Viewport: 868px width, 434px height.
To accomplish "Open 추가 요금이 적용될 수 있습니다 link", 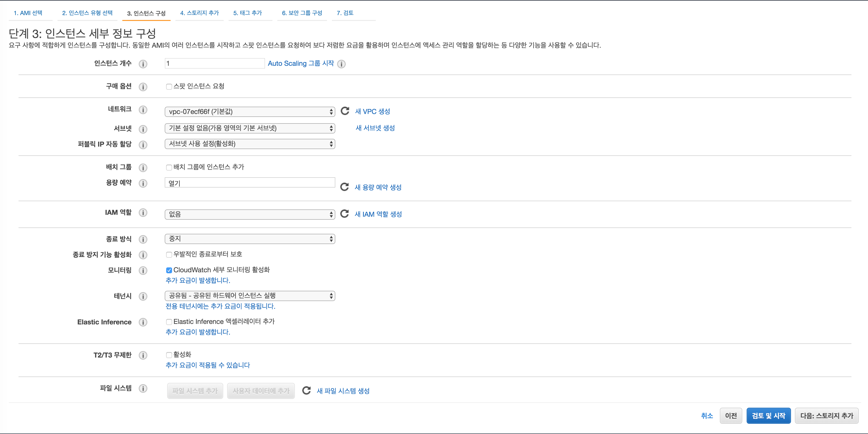I will tap(208, 365).
